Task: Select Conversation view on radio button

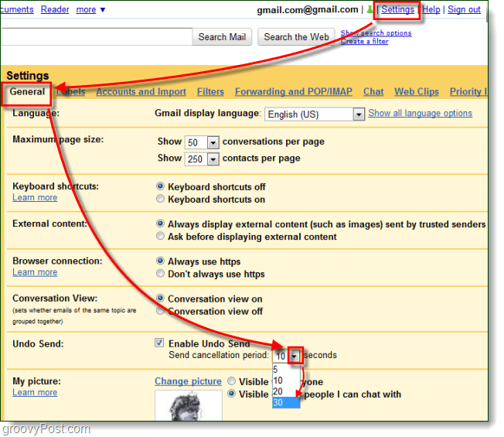Action: click(160, 298)
